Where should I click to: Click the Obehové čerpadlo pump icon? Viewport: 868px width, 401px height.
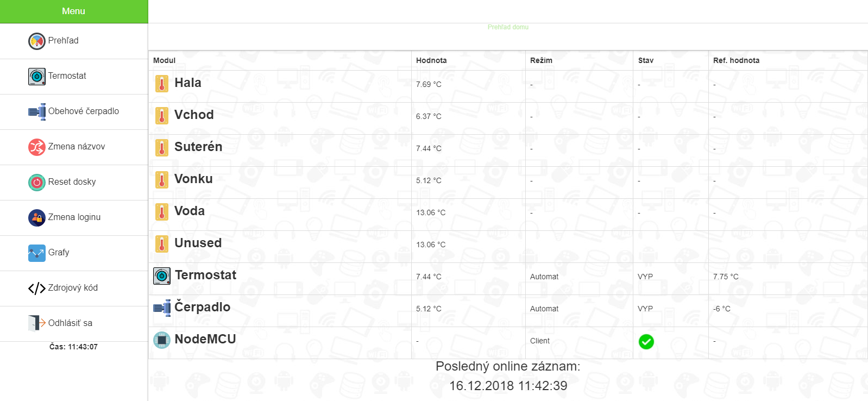[37, 112]
